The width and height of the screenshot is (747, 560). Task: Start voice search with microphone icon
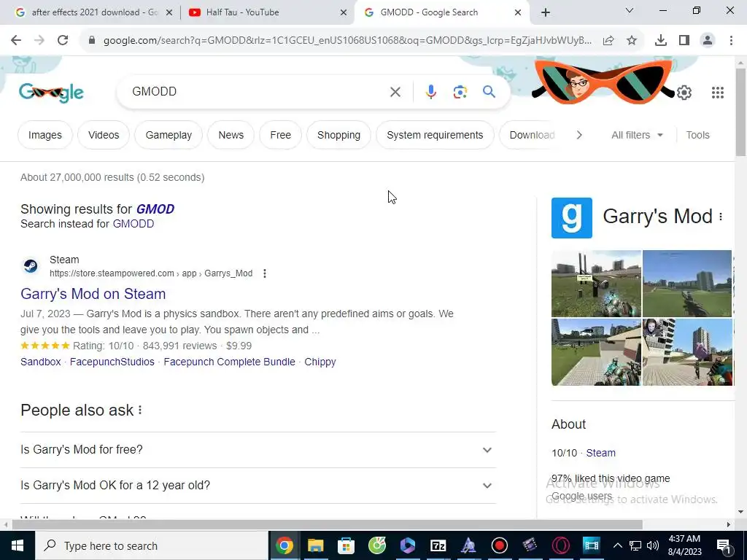[430, 91]
